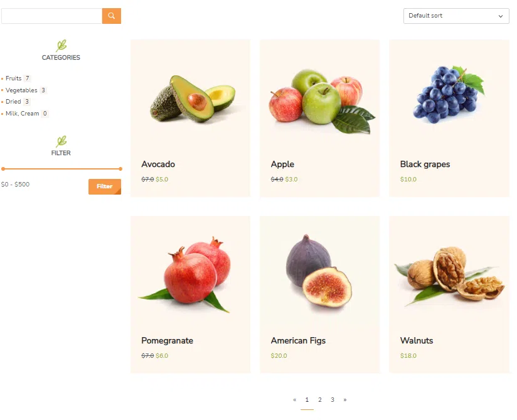Click into the search input field
517x420 pixels.
pyautogui.click(x=52, y=16)
